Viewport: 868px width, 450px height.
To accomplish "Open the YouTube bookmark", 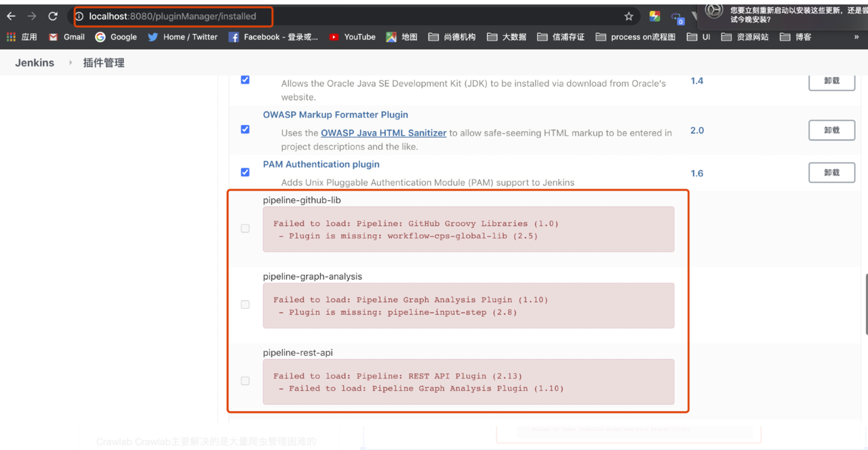I will (352, 37).
